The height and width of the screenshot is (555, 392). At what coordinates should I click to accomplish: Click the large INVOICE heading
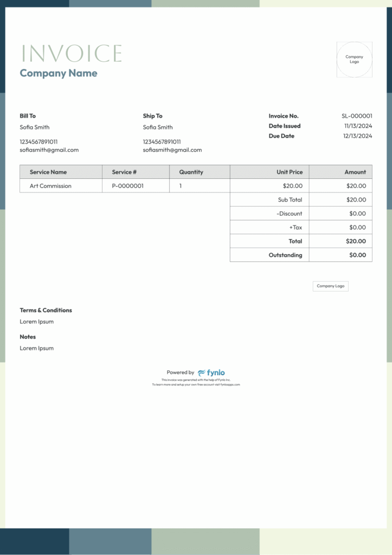coord(71,54)
